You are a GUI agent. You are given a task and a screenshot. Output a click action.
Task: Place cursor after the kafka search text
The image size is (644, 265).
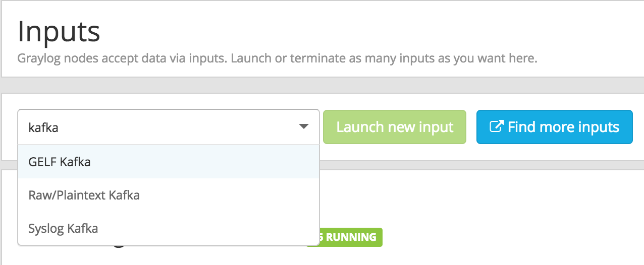pyautogui.click(x=60, y=127)
